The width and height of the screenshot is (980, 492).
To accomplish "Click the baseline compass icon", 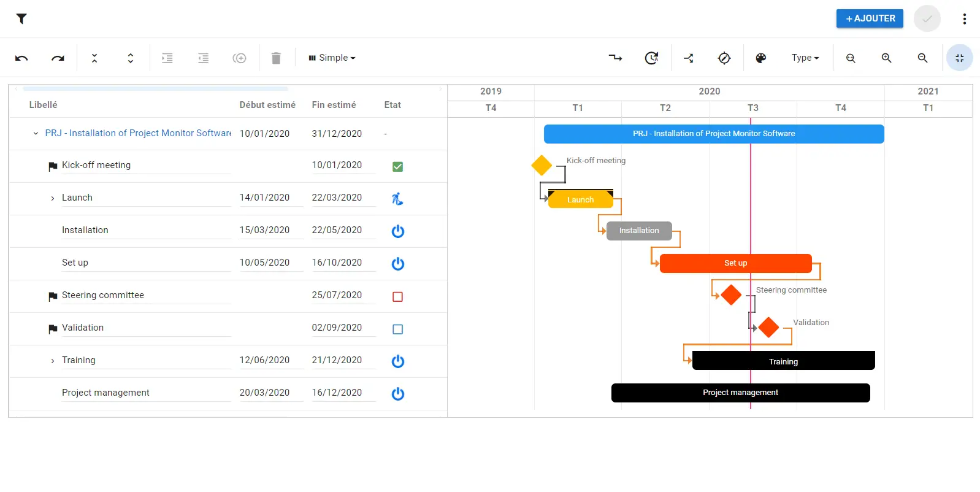I will pyautogui.click(x=724, y=58).
